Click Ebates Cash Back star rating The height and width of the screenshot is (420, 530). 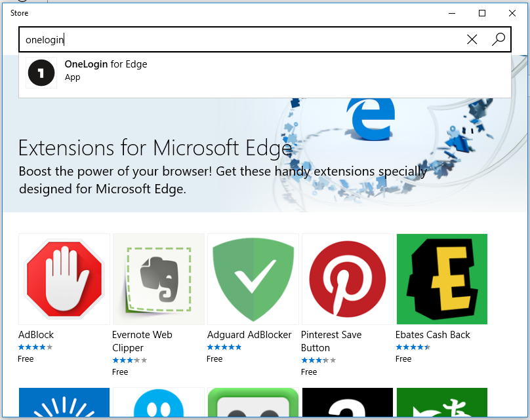coord(413,347)
